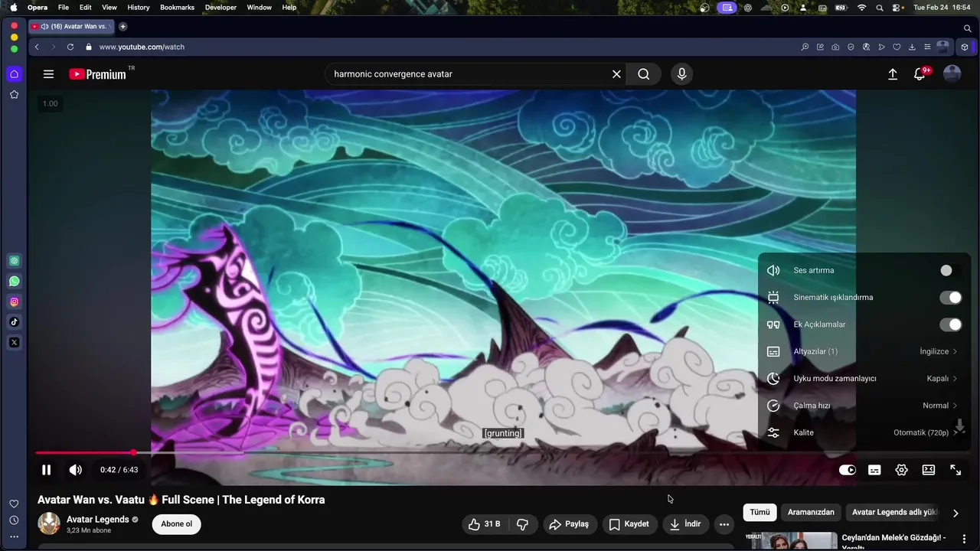The image size is (980, 551).
Task: Mute the video volume
Action: 75,470
